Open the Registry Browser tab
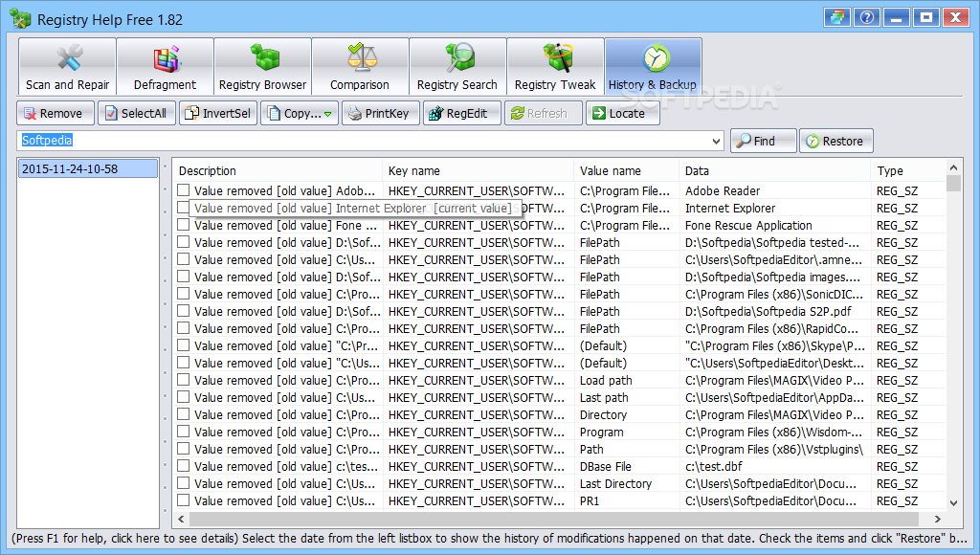The height and width of the screenshot is (555, 980). pyautogui.click(x=262, y=66)
